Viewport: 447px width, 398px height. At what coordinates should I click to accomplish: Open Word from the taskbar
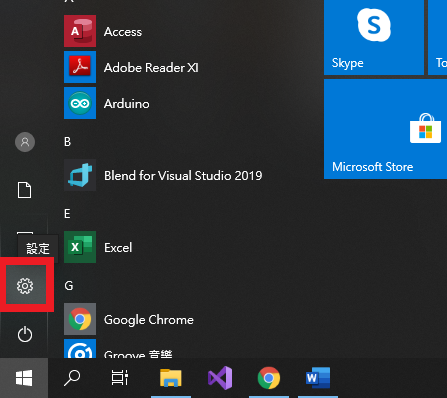point(318,378)
